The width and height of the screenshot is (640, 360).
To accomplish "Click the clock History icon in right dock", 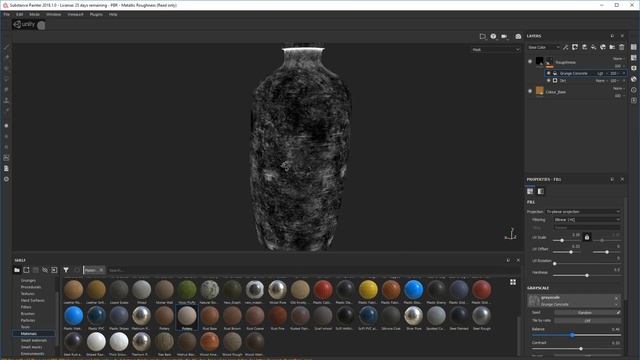I will (x=634, y=90).
